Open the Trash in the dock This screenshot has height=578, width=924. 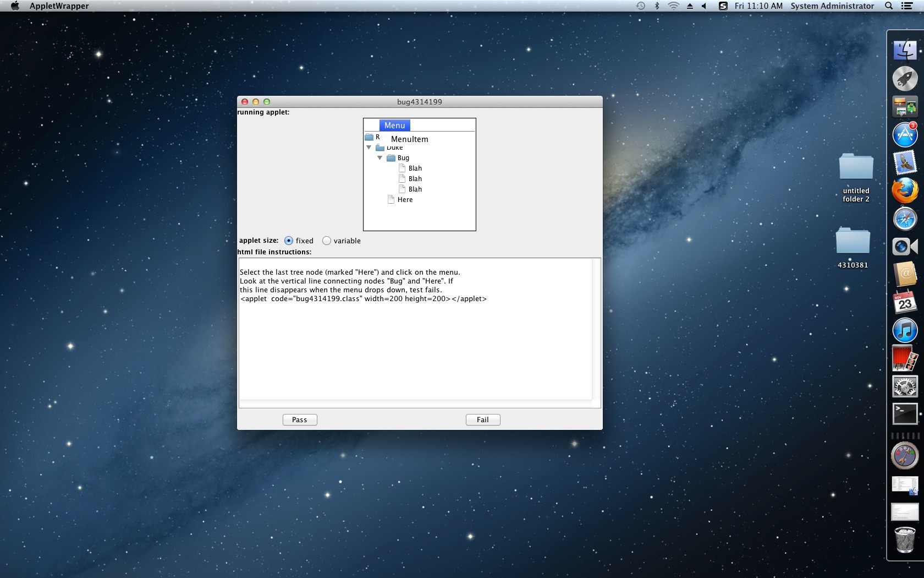click(905, 539)
